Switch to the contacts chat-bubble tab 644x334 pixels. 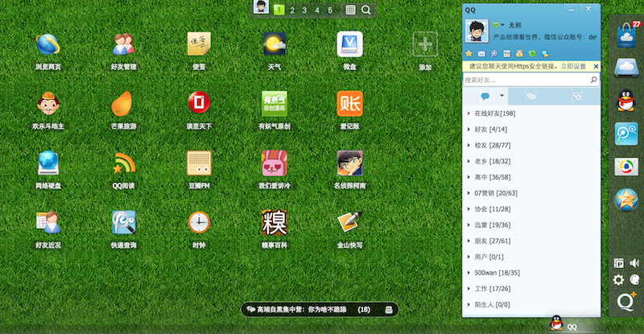pos(485,97)
